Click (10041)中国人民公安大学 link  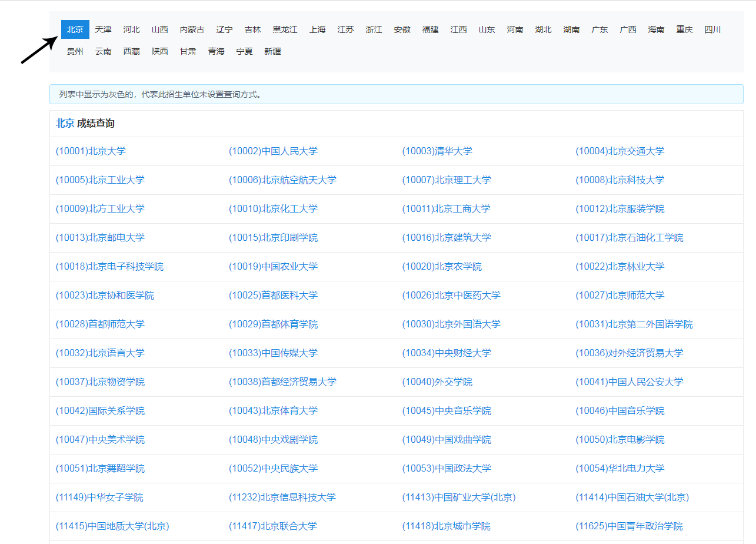(630, 382)
